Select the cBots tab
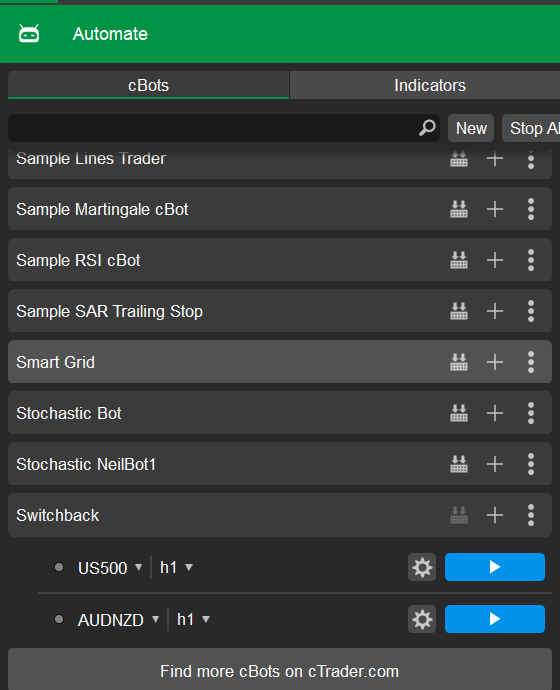Screen dimensions: 560x690 [148, 85]
